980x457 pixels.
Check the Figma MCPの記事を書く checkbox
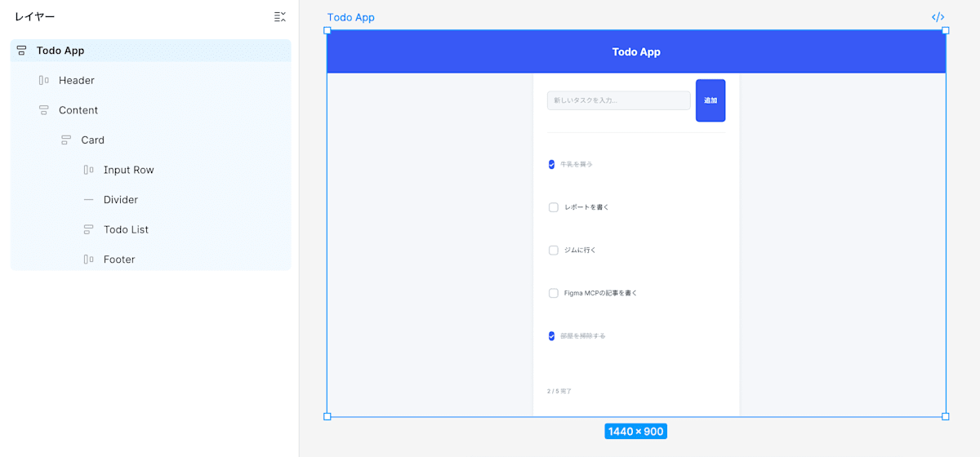[x=554, y=293]
